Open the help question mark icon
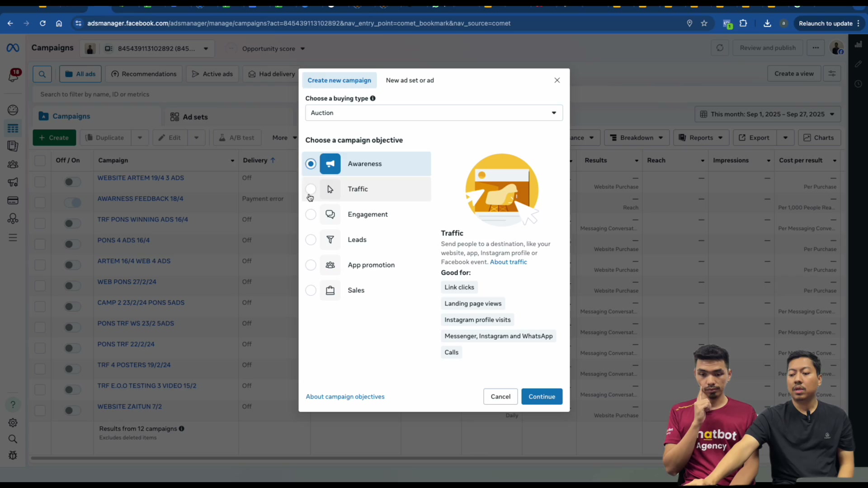 tap(13, 404)
